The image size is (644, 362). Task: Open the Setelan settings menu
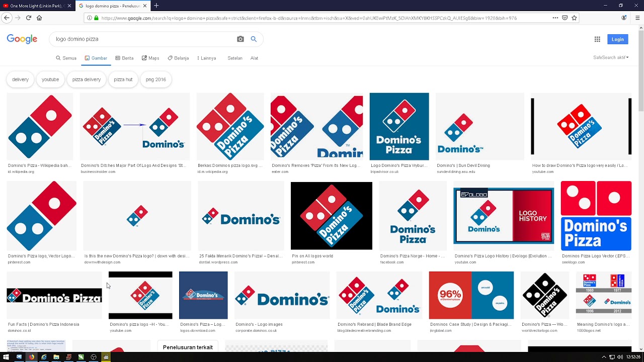235,58
